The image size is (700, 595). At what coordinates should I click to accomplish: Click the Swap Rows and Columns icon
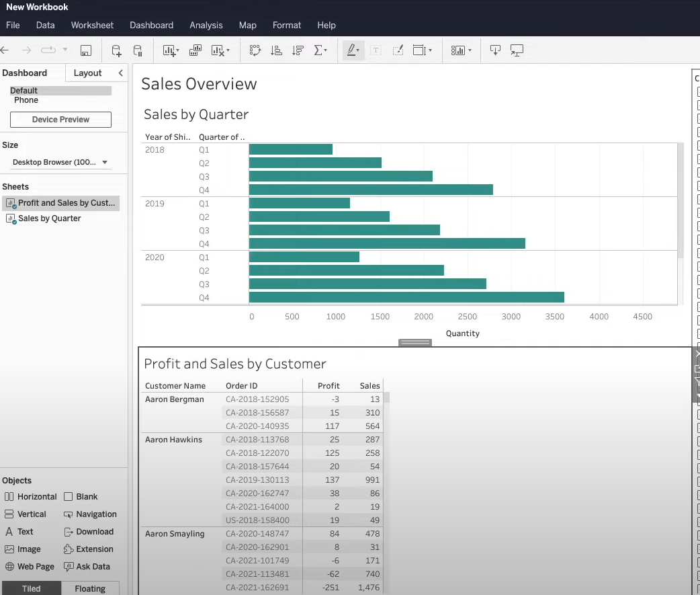[x=255, y=50]
